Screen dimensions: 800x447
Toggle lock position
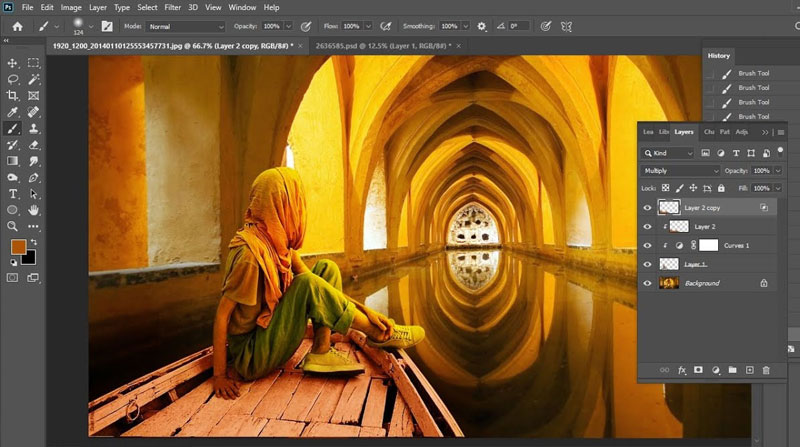click(x=693, y=188)
